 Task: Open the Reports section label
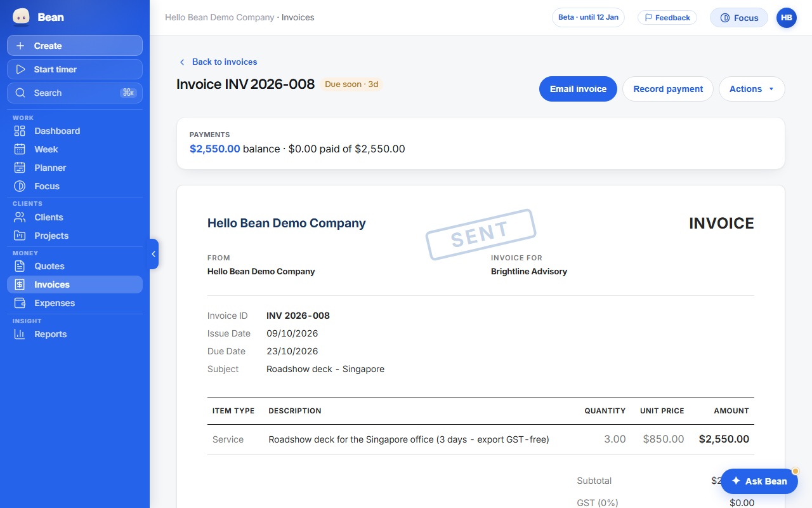51,334
